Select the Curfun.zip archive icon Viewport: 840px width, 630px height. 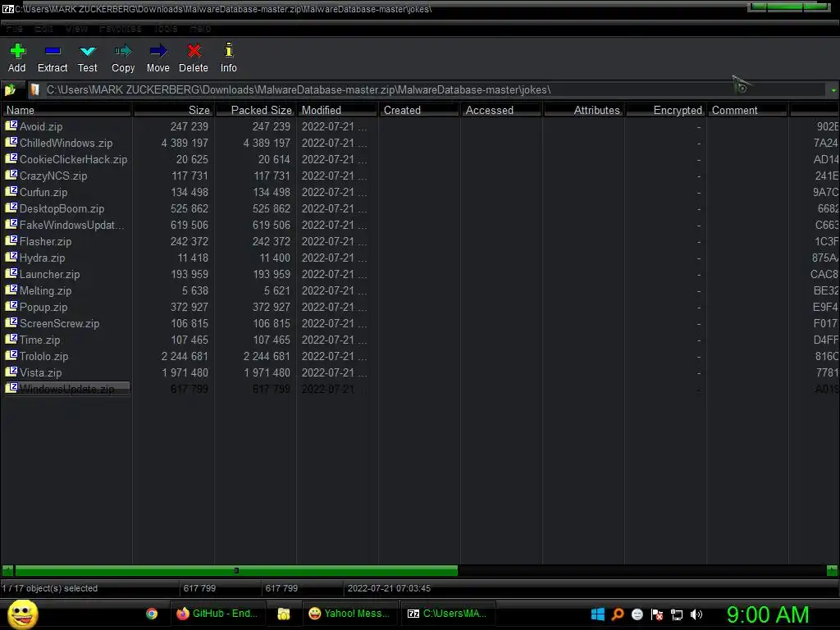[x=11, y=192]
